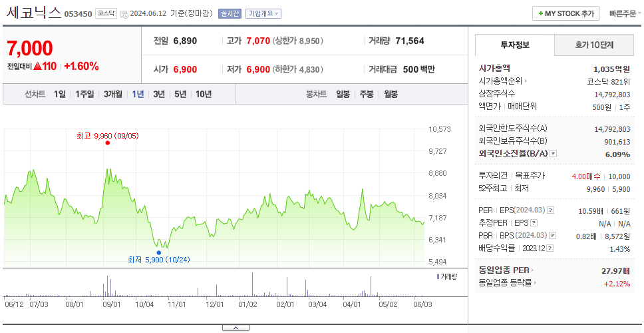
Task: Click the 목표주가 value 10,000
Action: tap(619, 176)
